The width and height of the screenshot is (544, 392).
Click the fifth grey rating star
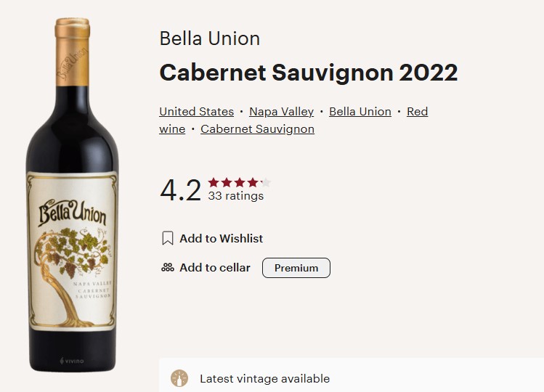pyautogui.click(x=266, y=182)
